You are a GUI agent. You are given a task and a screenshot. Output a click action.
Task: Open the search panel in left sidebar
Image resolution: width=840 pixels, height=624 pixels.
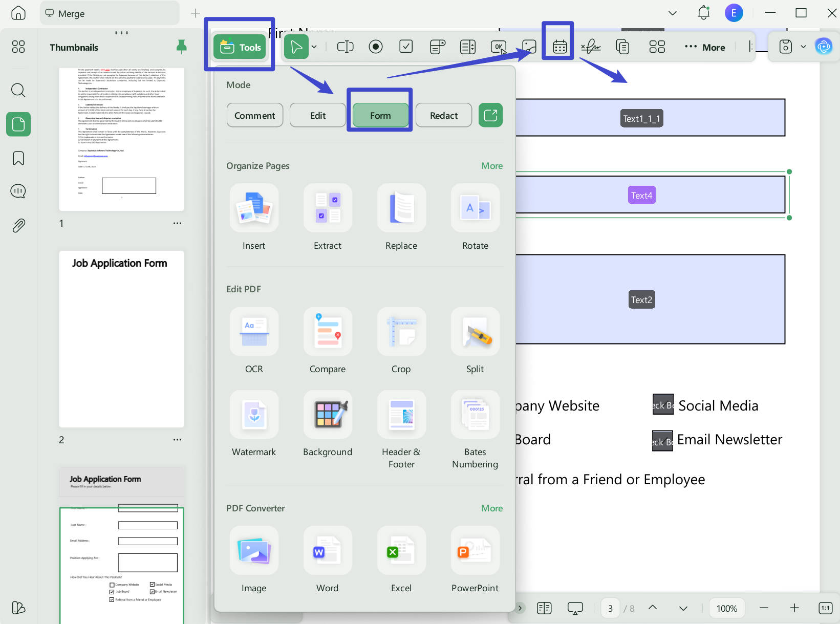pyautogui.click(x=18, y=90)
